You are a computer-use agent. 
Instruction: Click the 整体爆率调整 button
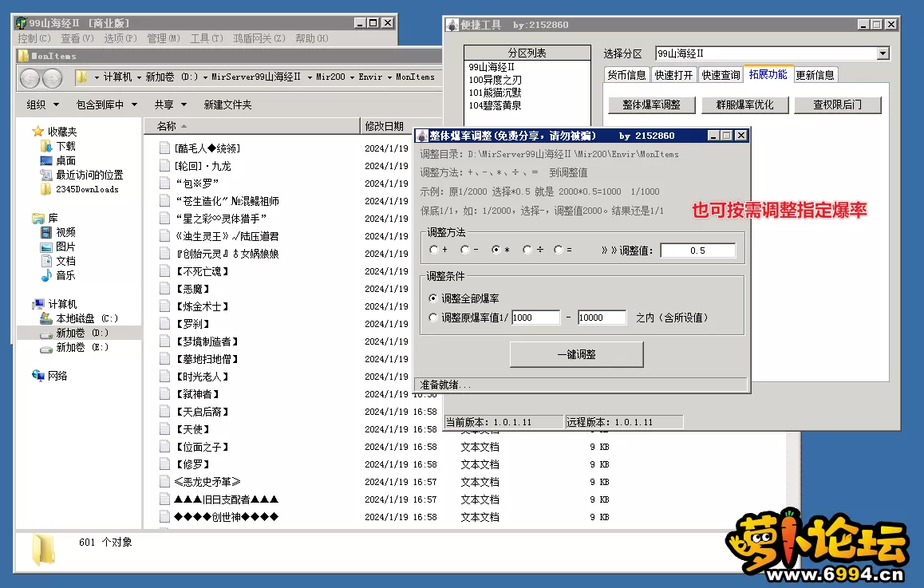pos(652,105)
